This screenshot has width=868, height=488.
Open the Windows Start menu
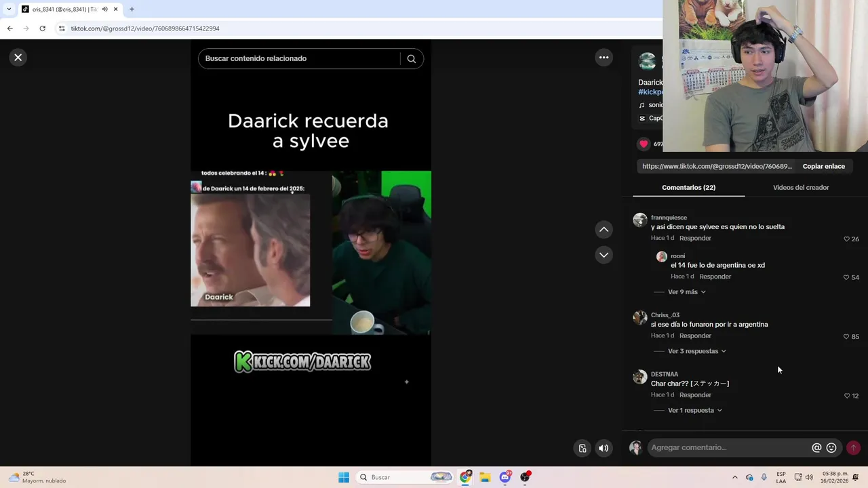click(x=344, y=477)
